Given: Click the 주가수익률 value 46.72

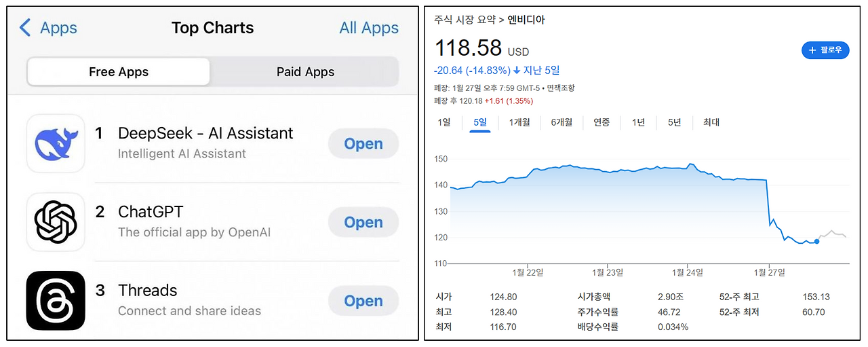Looking at the screenshot, I should 669,312.
